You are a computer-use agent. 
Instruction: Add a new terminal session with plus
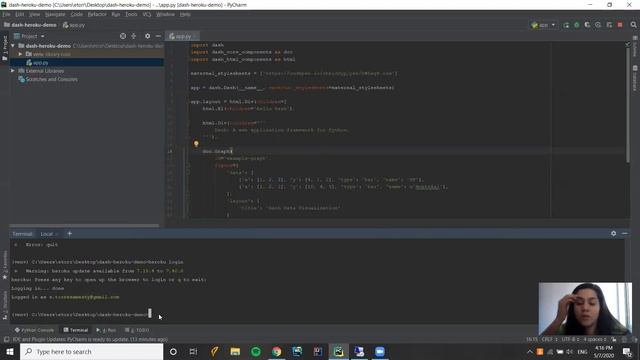[x=69, y=233]
